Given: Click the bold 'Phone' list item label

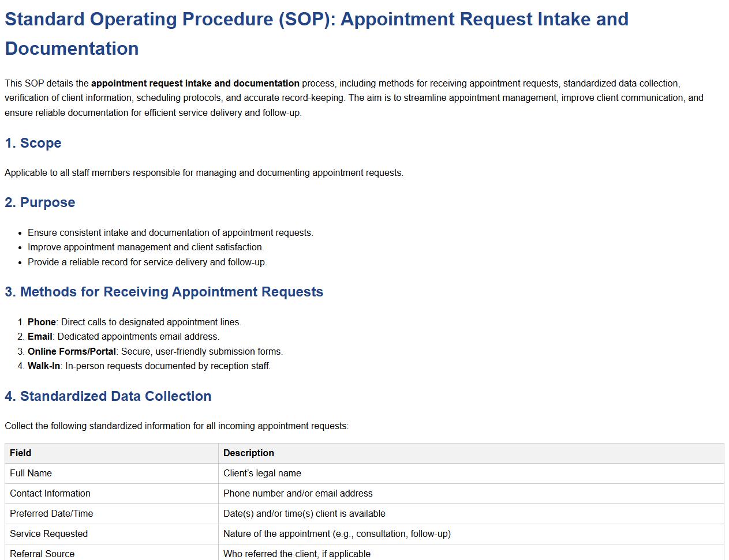Looking at the screenshot, I should 42,322.
